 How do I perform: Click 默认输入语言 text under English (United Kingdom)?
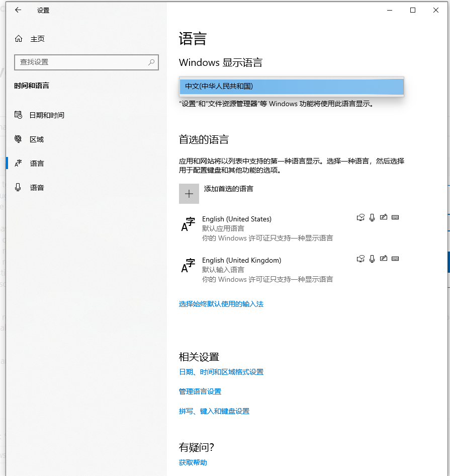coord(223,270)
